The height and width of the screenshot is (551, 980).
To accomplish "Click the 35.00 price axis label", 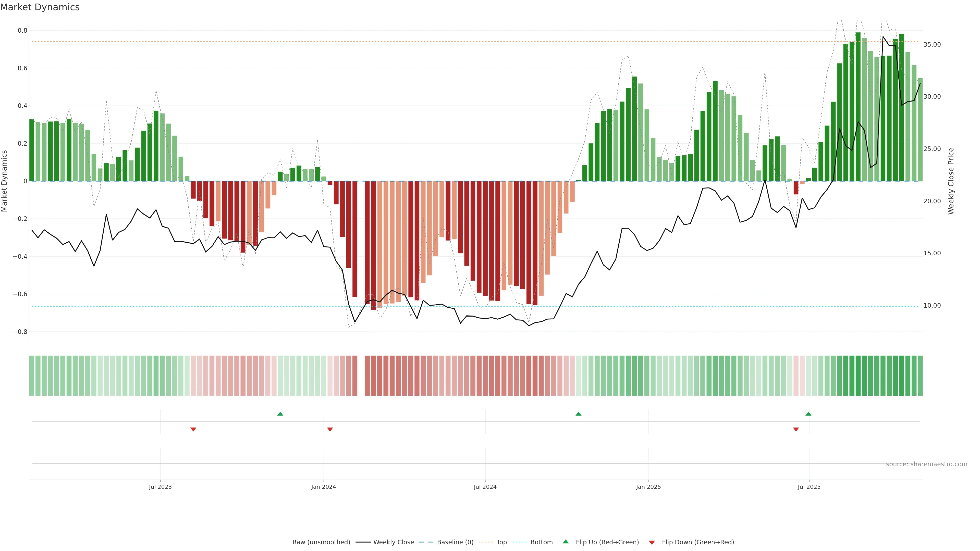I will 932,44.
